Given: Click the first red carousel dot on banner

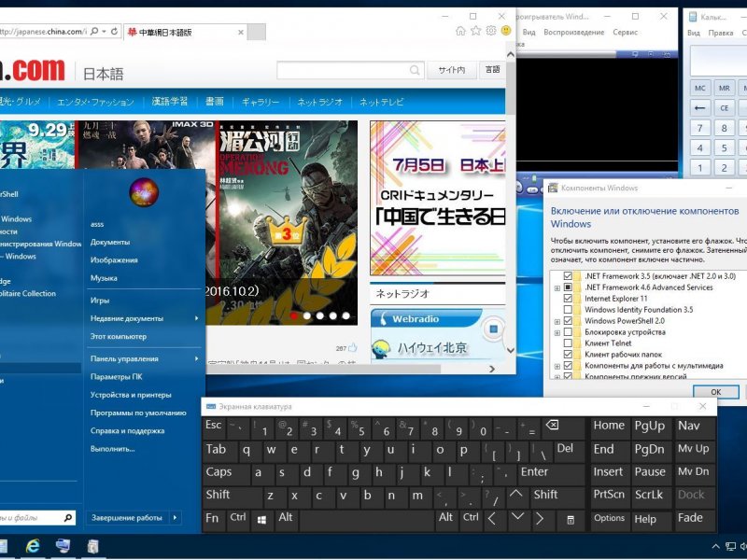Looking at the screenshot, I should pyautogui.click(x=293, y=315).
